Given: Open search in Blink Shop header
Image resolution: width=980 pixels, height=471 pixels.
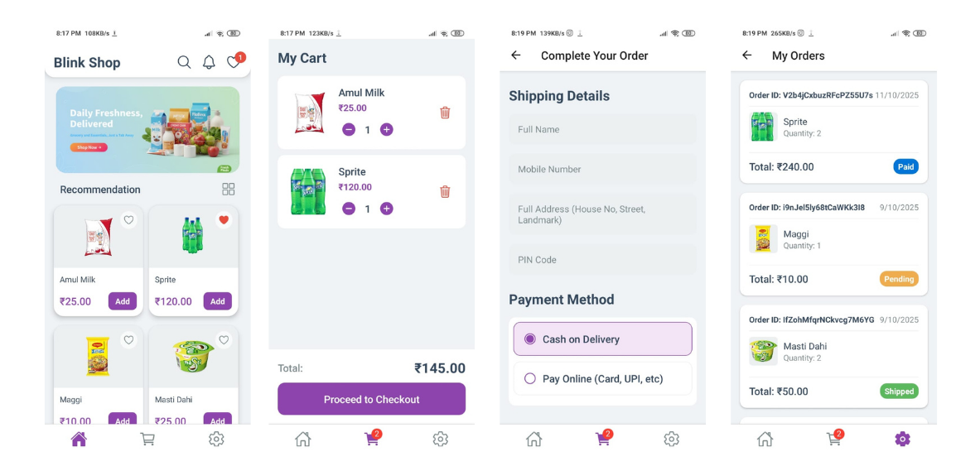Looking at the screenshot, I should click(184, 62).
